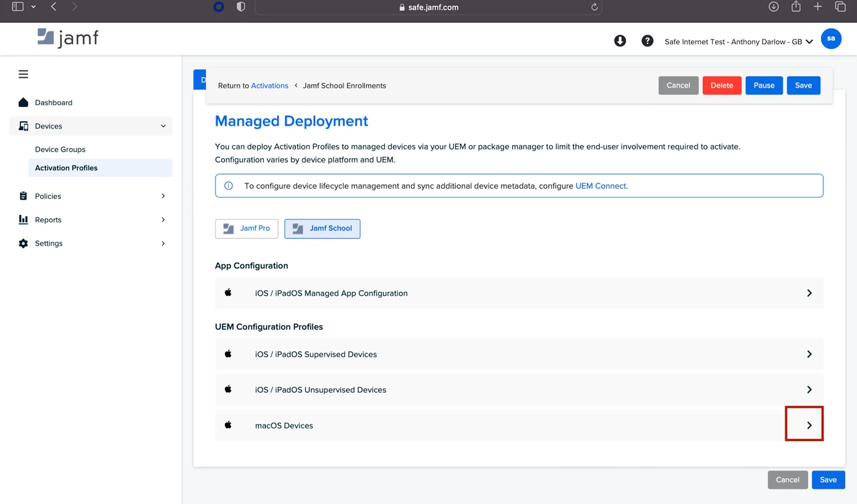
Task: Expand iOS / iPadOS Managed App Configuration
Action: (x=519, y=293)
